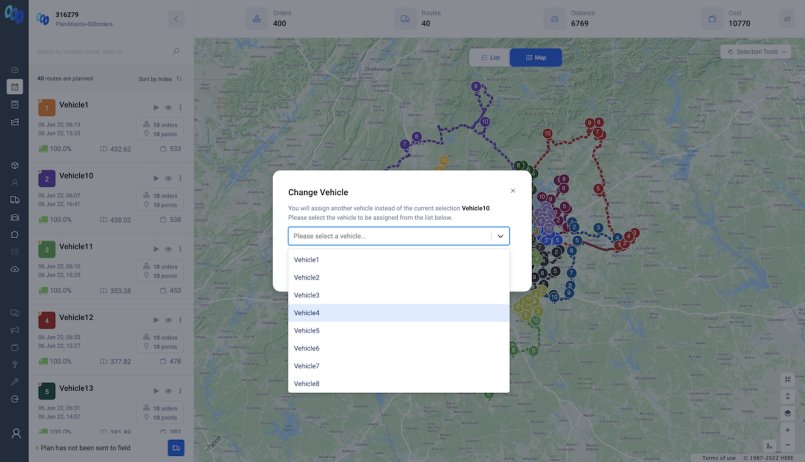This screenshot has width=805, height=462.
Task: Click the search magnifier icon
Action: 176,51
